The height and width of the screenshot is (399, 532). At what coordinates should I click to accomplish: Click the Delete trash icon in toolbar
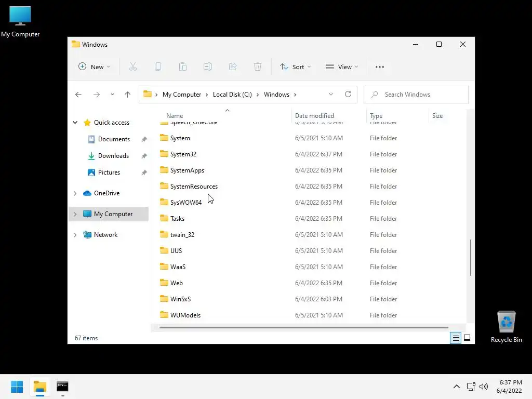258,67
